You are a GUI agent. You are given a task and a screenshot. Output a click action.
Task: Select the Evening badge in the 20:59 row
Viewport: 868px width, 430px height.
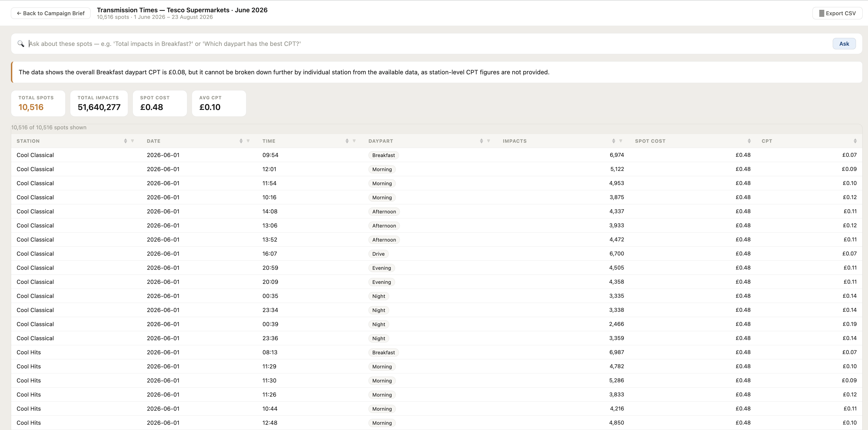pos(381,268)
